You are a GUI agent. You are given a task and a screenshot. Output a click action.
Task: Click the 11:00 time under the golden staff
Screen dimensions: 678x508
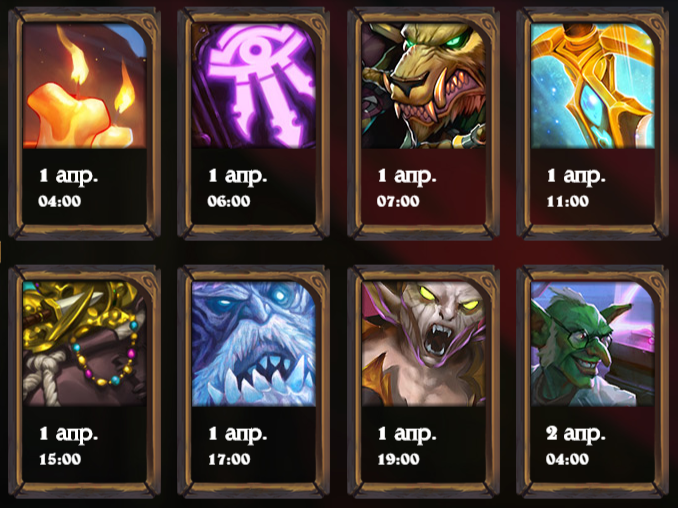click(568, 201)
